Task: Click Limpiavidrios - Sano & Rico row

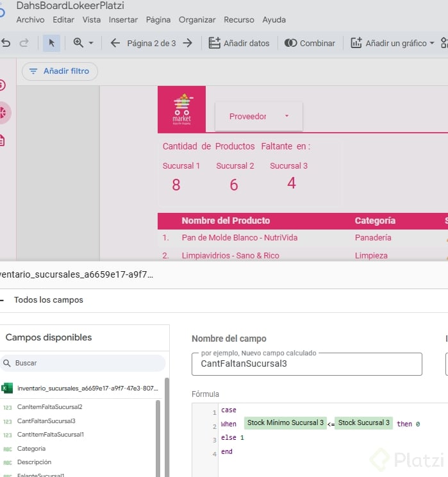Action: tap(231, 256)
